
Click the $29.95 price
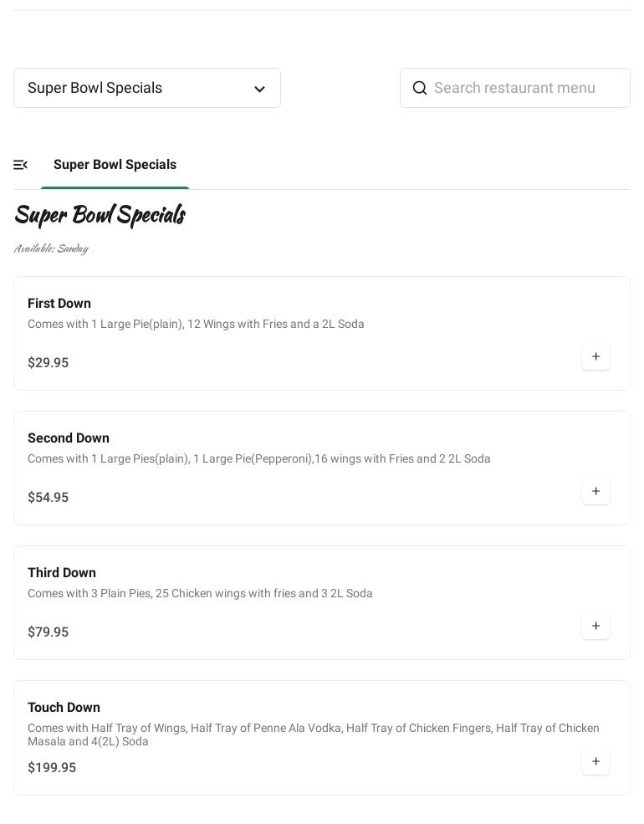pos(49,363)
